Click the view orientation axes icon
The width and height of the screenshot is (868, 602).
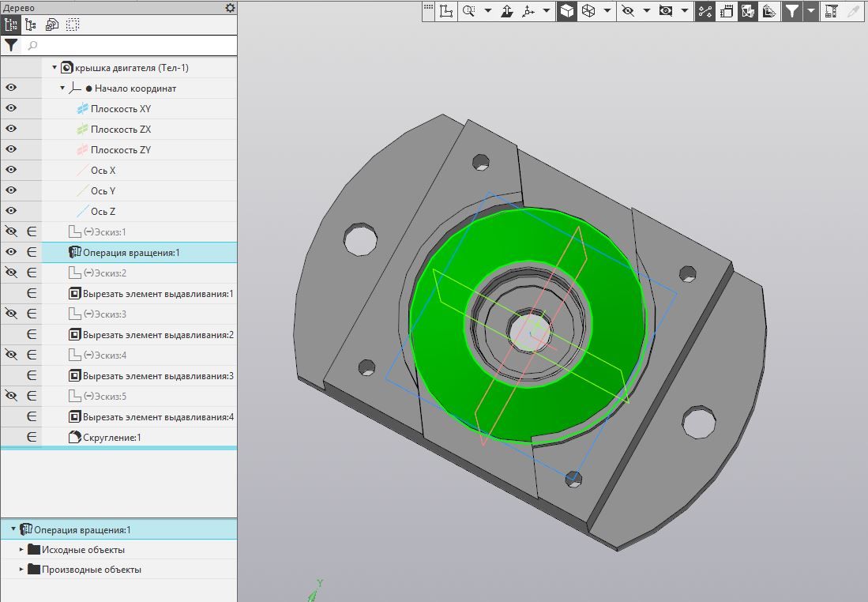[x=528, y=11]
